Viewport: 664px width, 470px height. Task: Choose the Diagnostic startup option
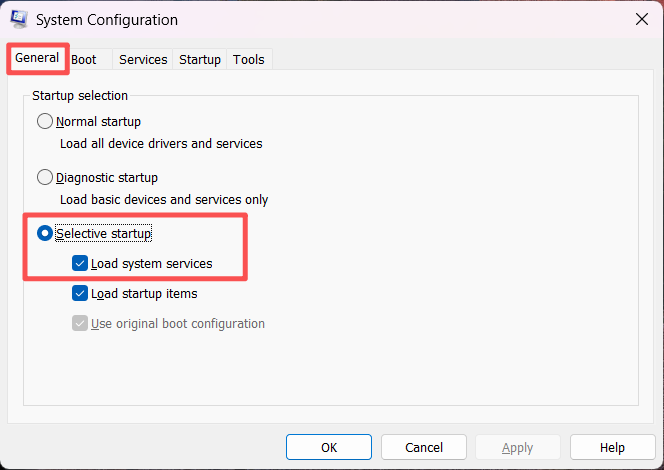tap(44, 177)
